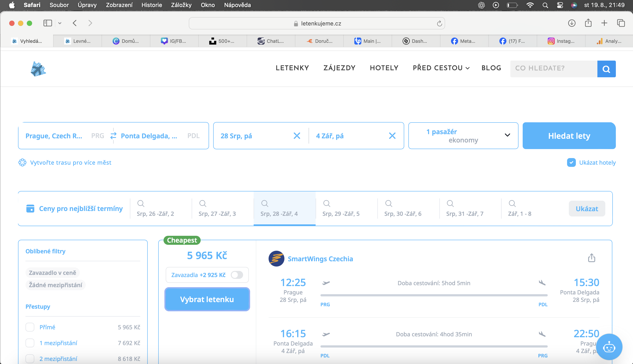Open macOS Spotlight search
This screenshot has width=633, height=364.
545,5
